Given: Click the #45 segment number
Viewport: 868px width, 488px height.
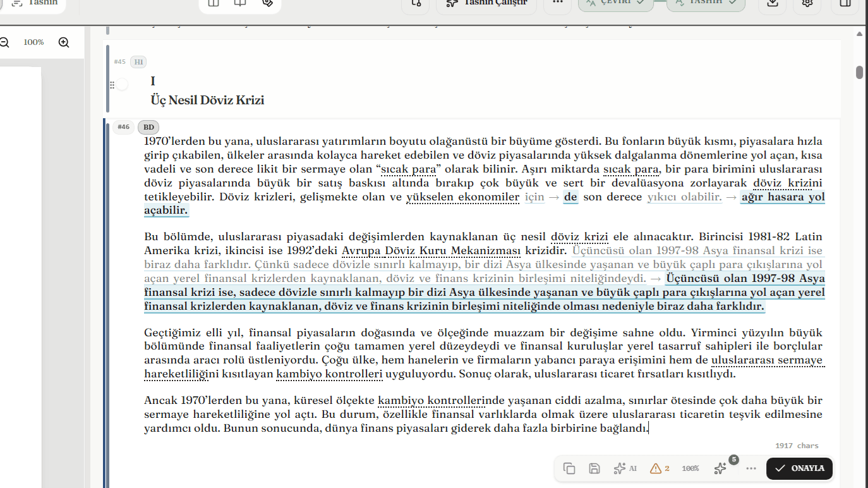Looking at the screenshot, I should pos(120,62).
